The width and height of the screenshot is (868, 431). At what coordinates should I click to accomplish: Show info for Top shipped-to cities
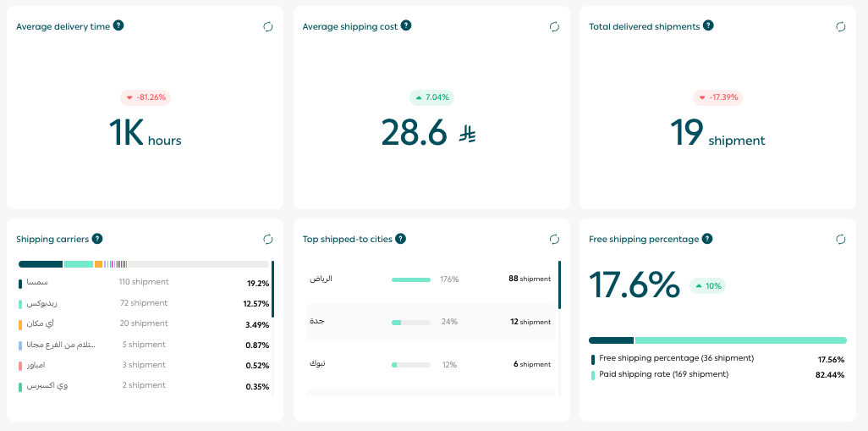[x=400, y=239]
